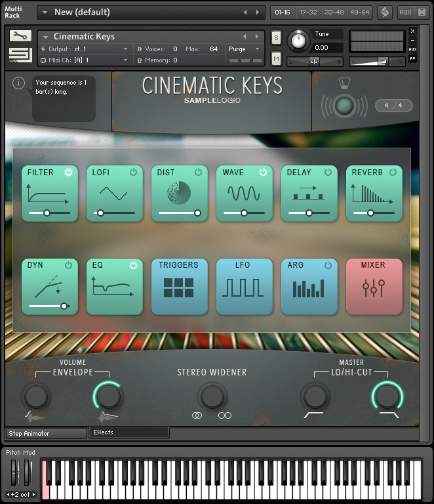Image resolution: width=434 pixels, height=504 pixels.
Task: Click the round green pulse orb
Action: (x=344, y=106)
